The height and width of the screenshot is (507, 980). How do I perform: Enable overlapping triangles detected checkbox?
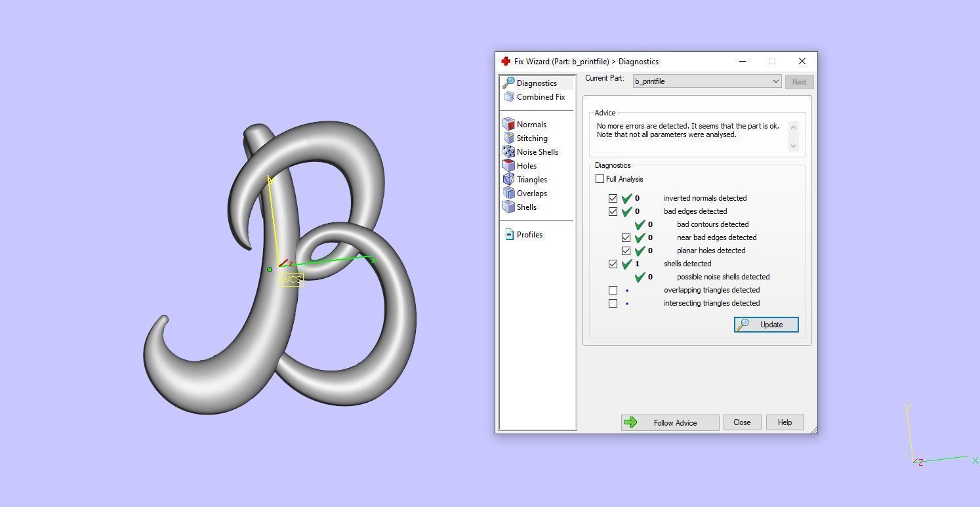(x=613, y=290)
